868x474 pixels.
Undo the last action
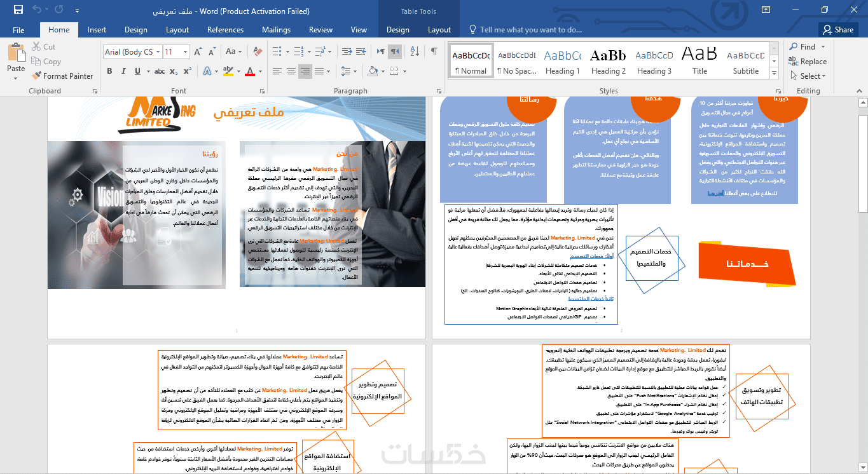tap(36, 10)
